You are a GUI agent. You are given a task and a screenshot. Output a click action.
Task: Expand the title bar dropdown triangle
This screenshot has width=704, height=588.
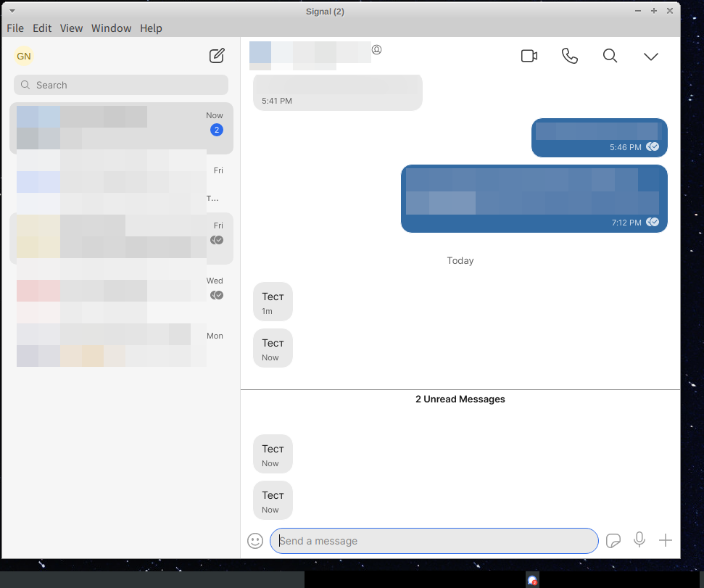11,11
